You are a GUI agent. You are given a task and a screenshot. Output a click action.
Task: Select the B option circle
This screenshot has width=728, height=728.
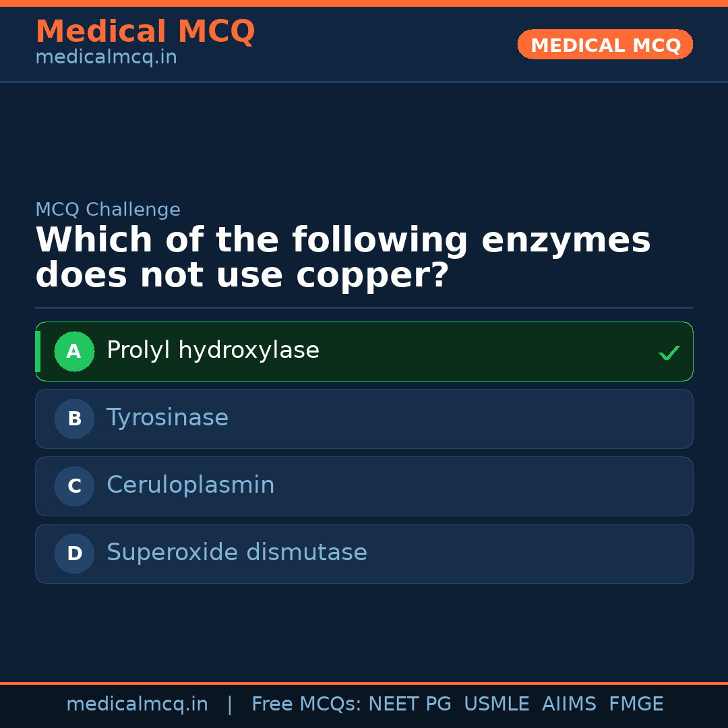tap(74, 419)
